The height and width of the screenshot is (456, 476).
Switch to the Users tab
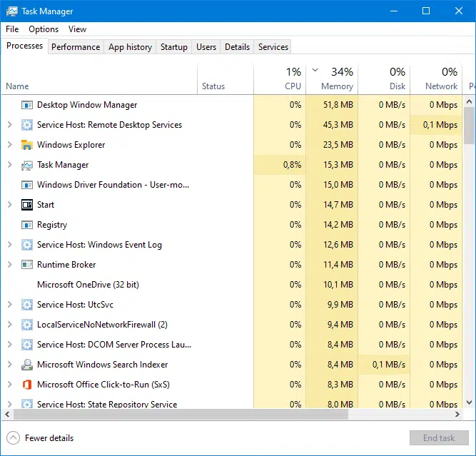tap(206, 47)
